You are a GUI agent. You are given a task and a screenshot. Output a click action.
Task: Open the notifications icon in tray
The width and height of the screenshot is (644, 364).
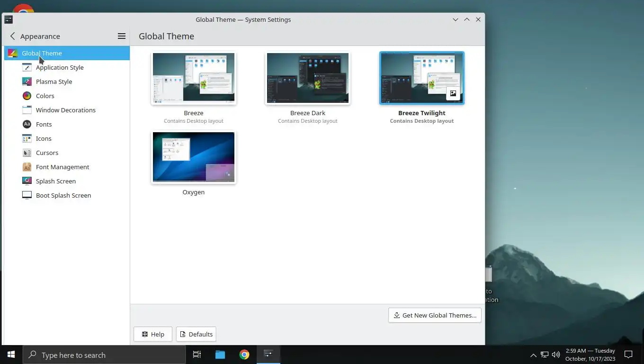click(628, 355)
